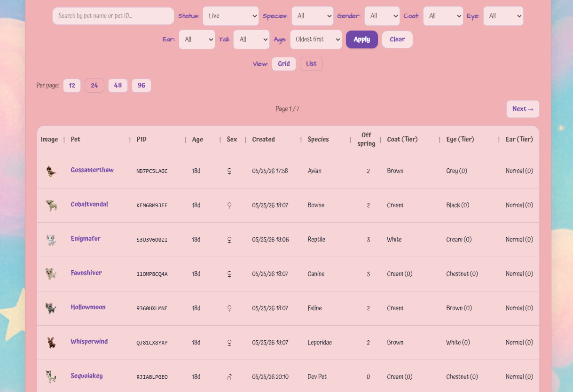Click the Reptile species cell
This screenshot has width=573, height=392.
(316, 240)
